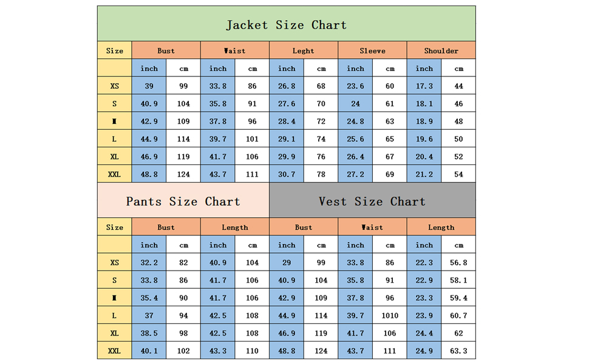Click the pants chart Size header cell
This screenshot has height=364, width=589.
click(115, 227)
